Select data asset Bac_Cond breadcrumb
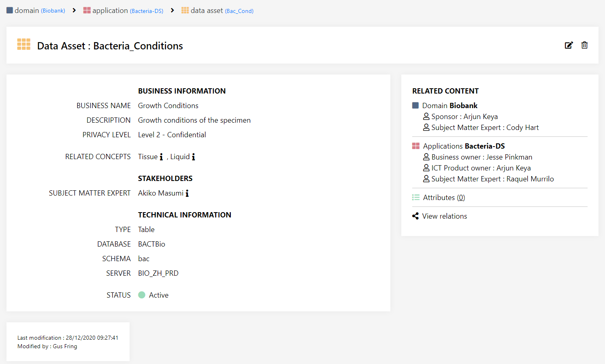 click(x=217, y=11)
